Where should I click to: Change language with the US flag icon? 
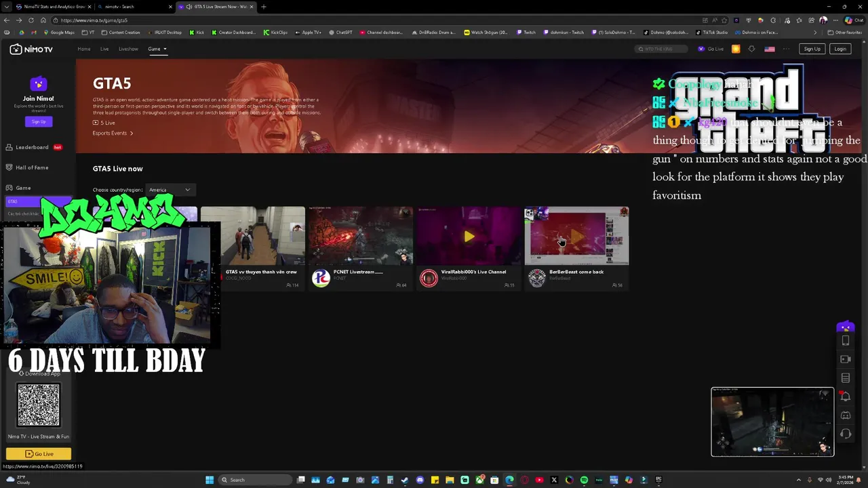(x=770, y=49)
